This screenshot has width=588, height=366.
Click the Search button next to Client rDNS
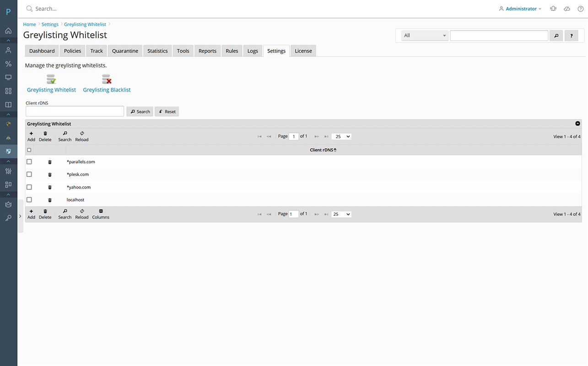(x=140, y=112)
